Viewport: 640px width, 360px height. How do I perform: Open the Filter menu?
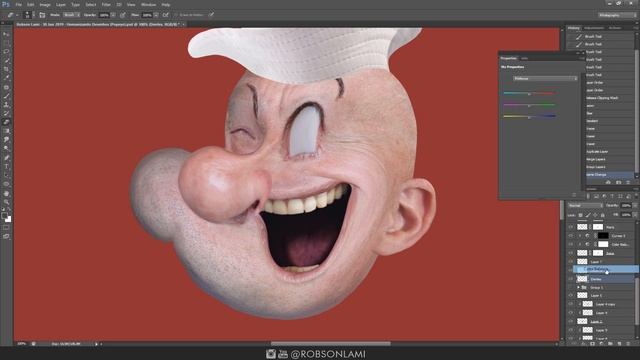click(106, 4)
